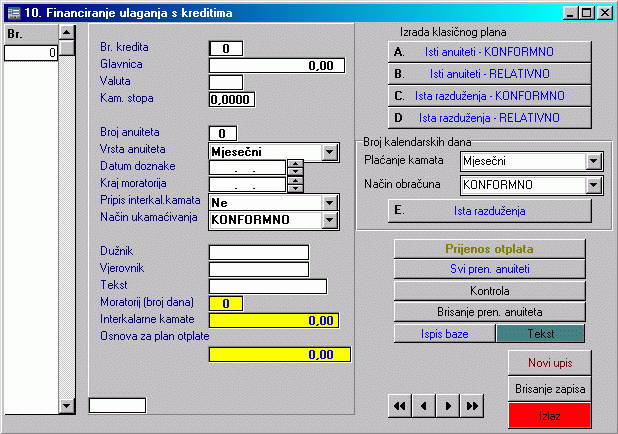This screenshot has width=618, height=434.
Task: Click the Brisanje zapisa button
Action: pyautogui.click(x=550, y=389)
